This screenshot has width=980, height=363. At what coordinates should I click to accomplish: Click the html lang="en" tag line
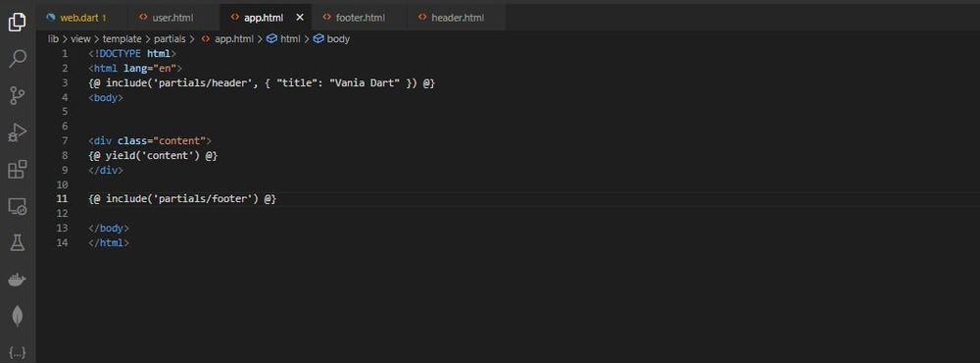point(135,68)
